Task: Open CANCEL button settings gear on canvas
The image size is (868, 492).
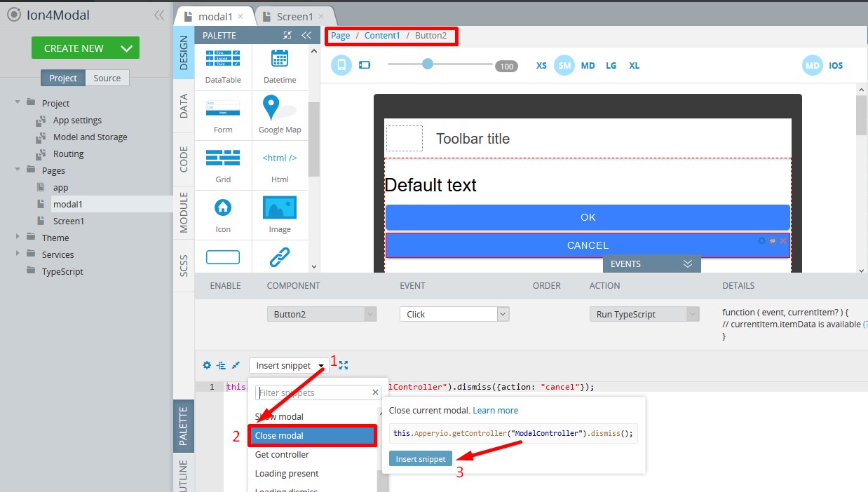Action: 762,240
